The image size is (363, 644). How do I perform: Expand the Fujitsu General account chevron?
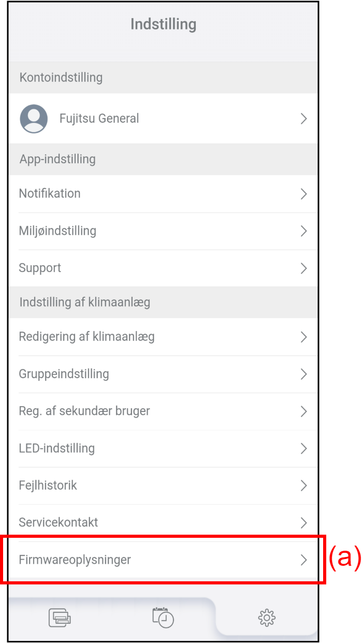pos(304,119)
